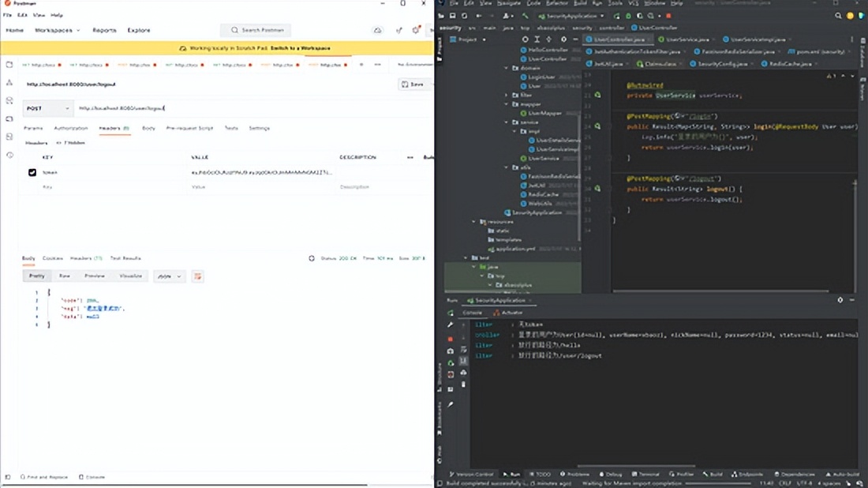868x488 pixels.
Task: Open the Problems tool window tab
Action: click(575, 474)
